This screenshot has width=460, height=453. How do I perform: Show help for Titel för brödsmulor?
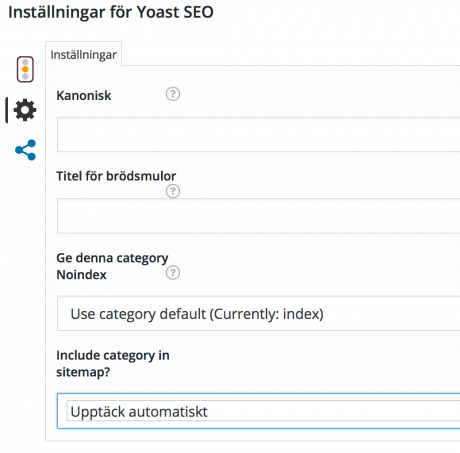173,191
